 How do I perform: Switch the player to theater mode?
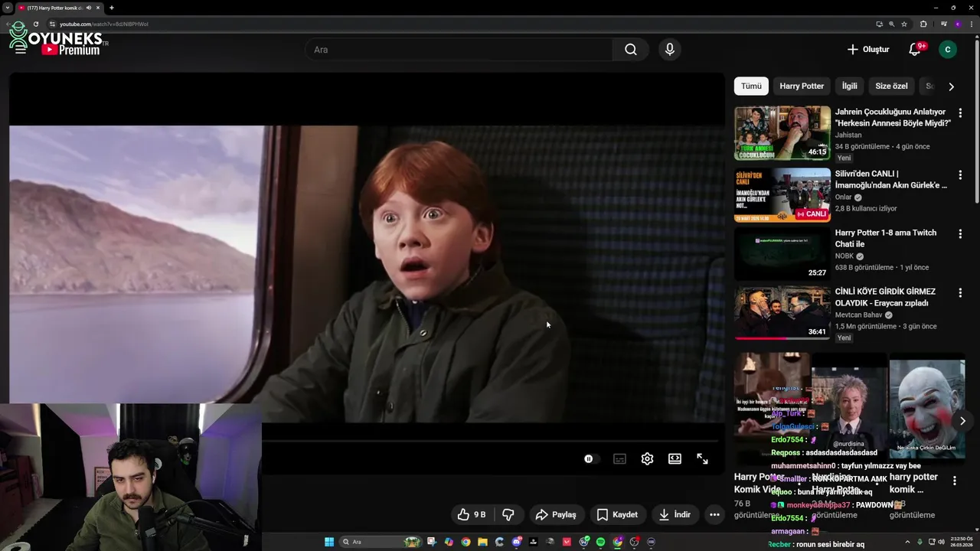[675, 458]
